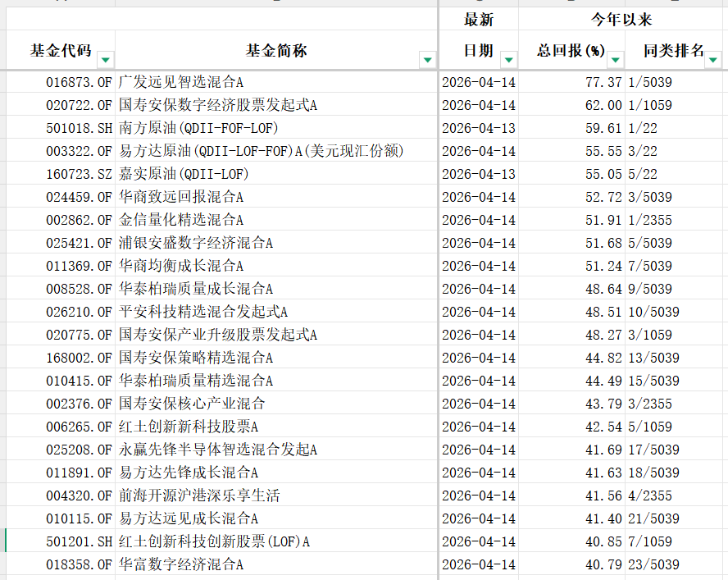Click the 同类排名 filter arrow
Image resolution: width=728 pixels, height=580 pixels.
(x=713, y=59)
